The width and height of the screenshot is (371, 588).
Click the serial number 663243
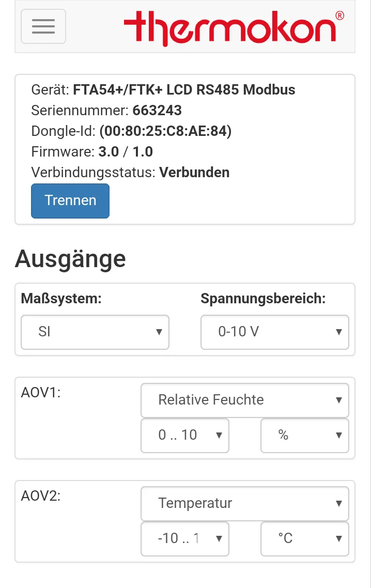coord(157,111)
